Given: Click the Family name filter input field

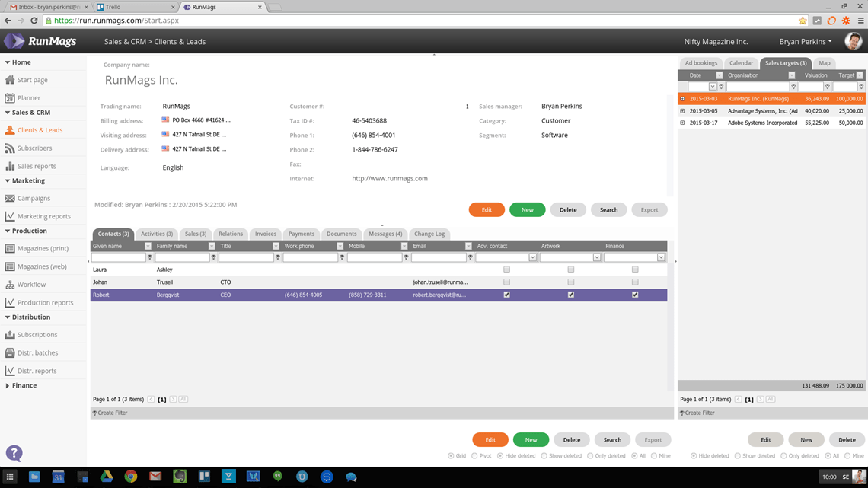Looking at the screenshot, I should coord(182,257).
